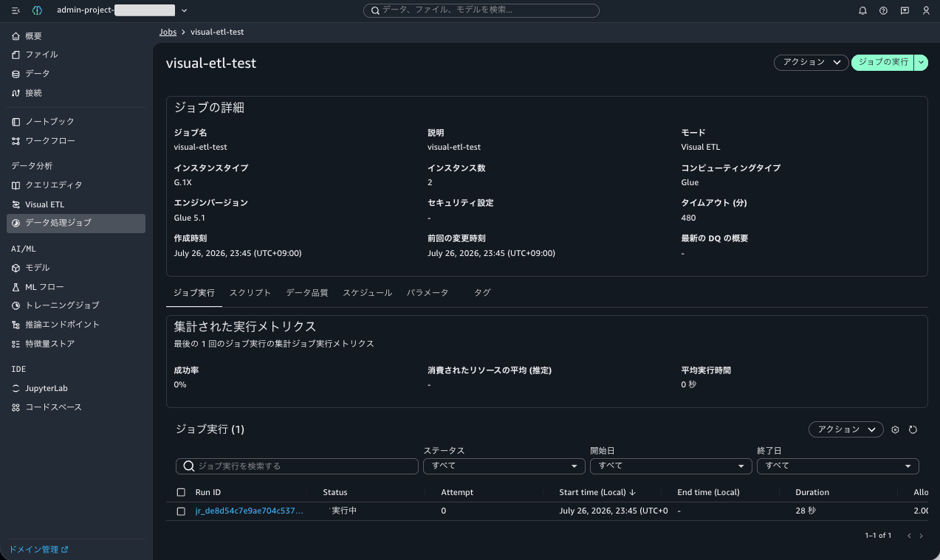Click the ノートブック icon in sidebar
Image resolution: width=940 pixels, height=560 pixels.
coord(16,122)
